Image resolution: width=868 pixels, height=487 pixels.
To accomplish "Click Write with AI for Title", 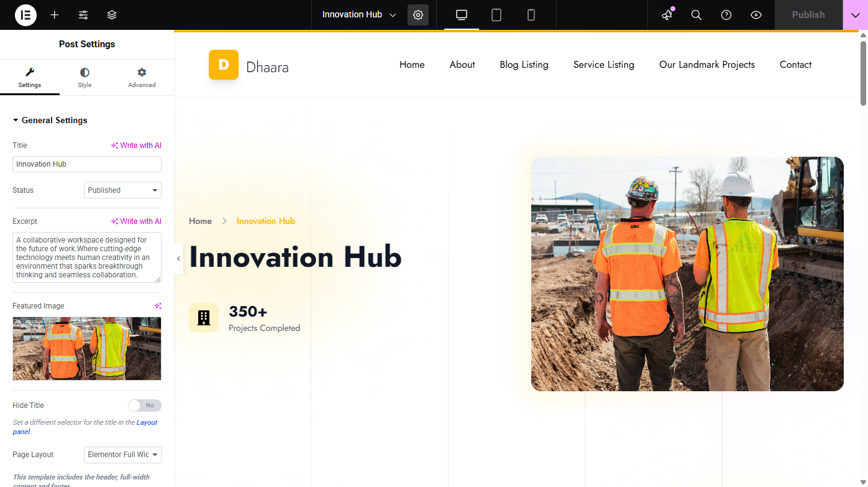I will (136, 146).
